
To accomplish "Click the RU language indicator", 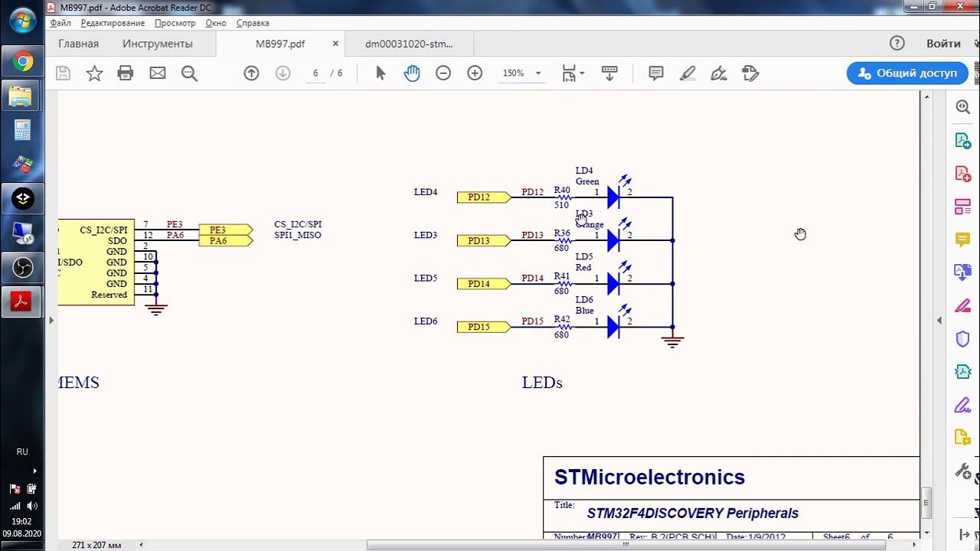I will pos(22,452).
